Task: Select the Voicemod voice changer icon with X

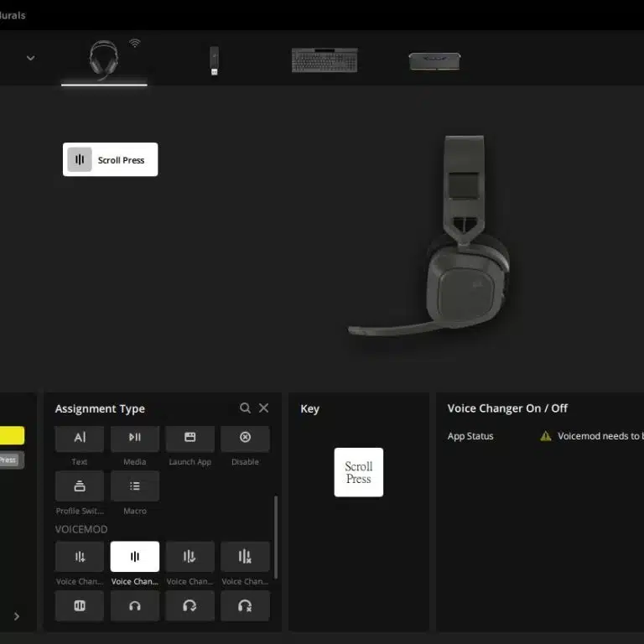Action: [245, 557]
